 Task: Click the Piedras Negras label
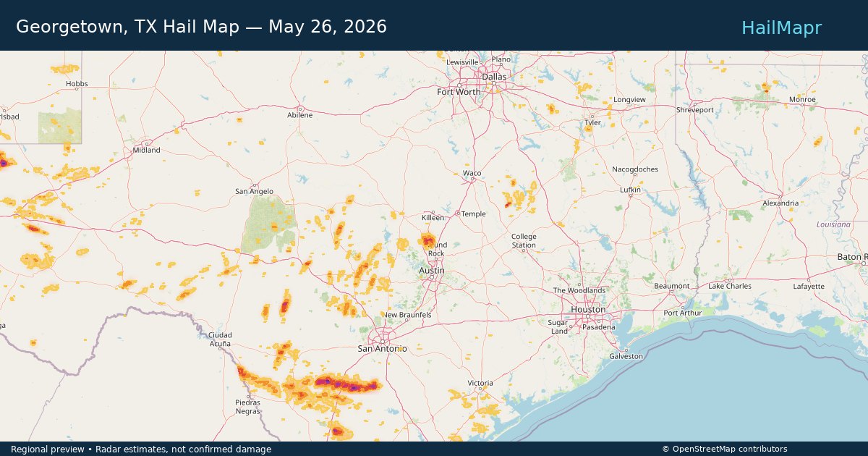(x=248, y=407)
